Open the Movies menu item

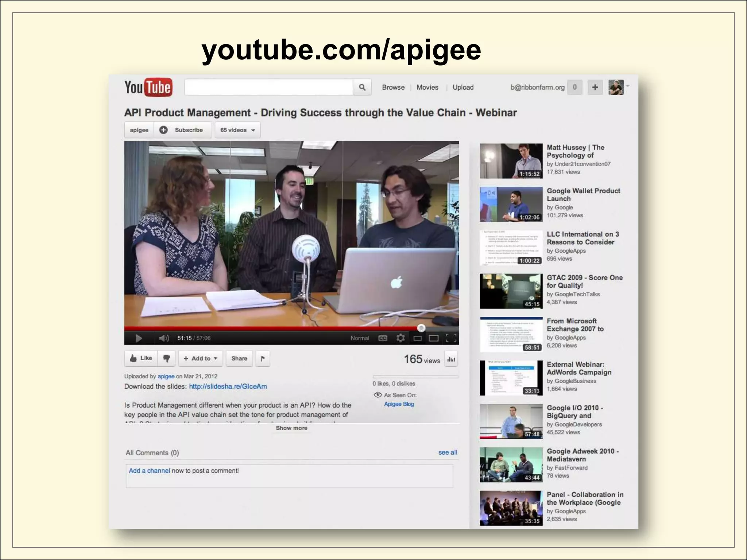[x=427, y=87]
